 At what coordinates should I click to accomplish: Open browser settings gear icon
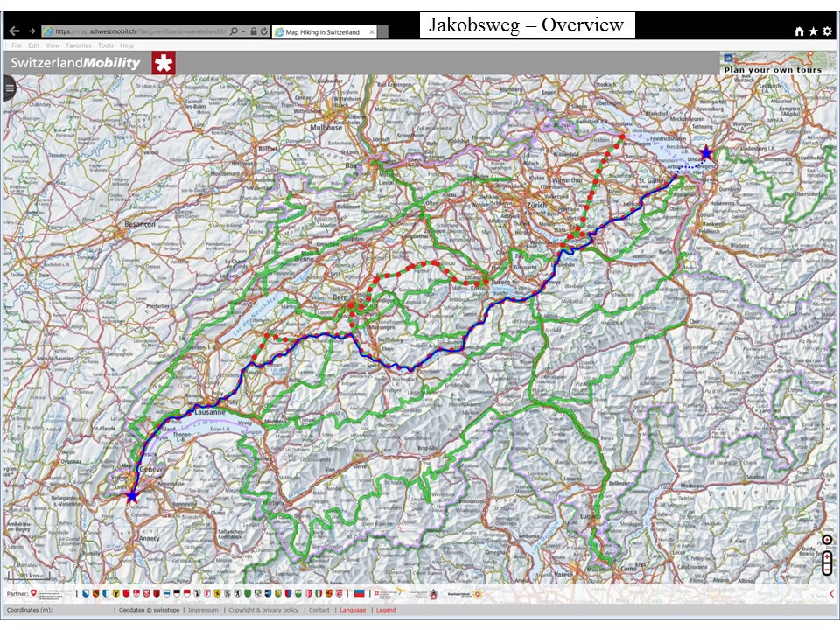pyautogui.click(x=827, y=31)
